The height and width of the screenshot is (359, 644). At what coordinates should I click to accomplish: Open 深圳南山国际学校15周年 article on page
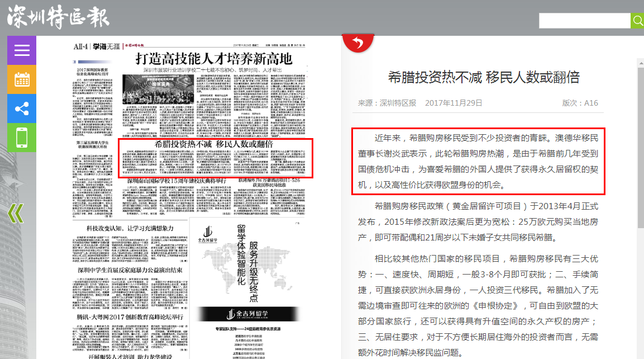[x=176, y=181]
